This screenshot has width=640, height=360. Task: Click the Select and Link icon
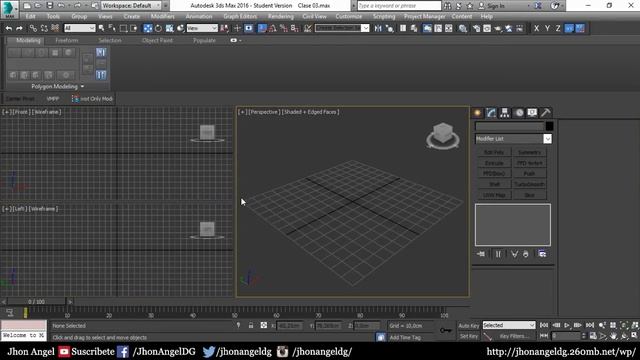tap(33, 28)
